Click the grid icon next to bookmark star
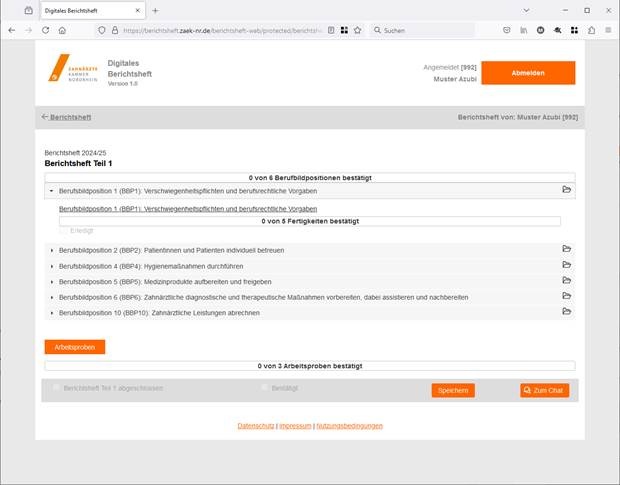 (344, 30)
